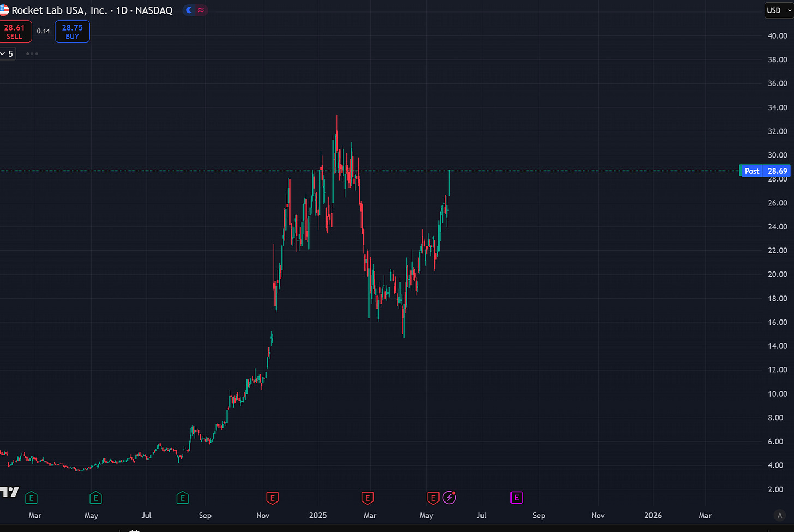Click the 22.00 price axis label

pos(777,250)
